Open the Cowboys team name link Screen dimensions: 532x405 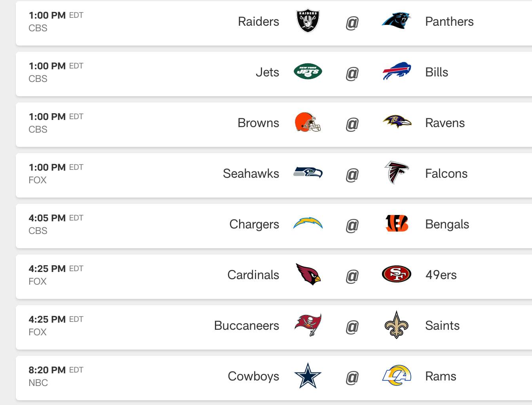point(253,376)
